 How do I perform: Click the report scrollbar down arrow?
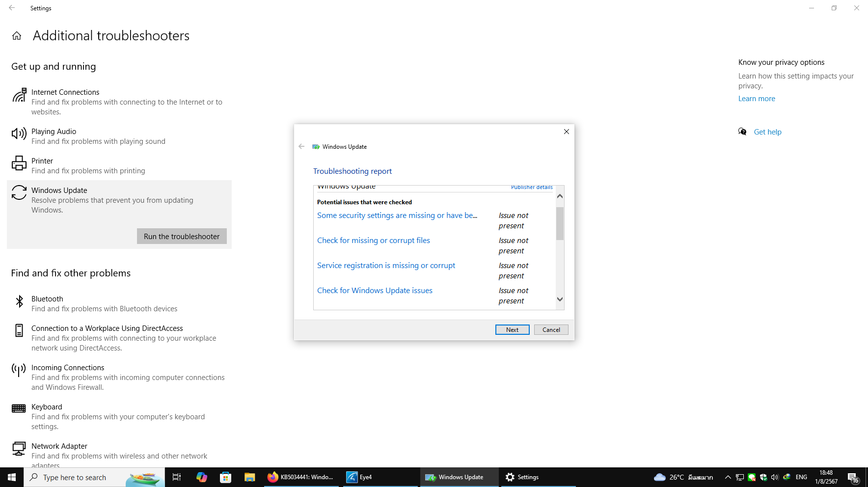click(560, 299)
